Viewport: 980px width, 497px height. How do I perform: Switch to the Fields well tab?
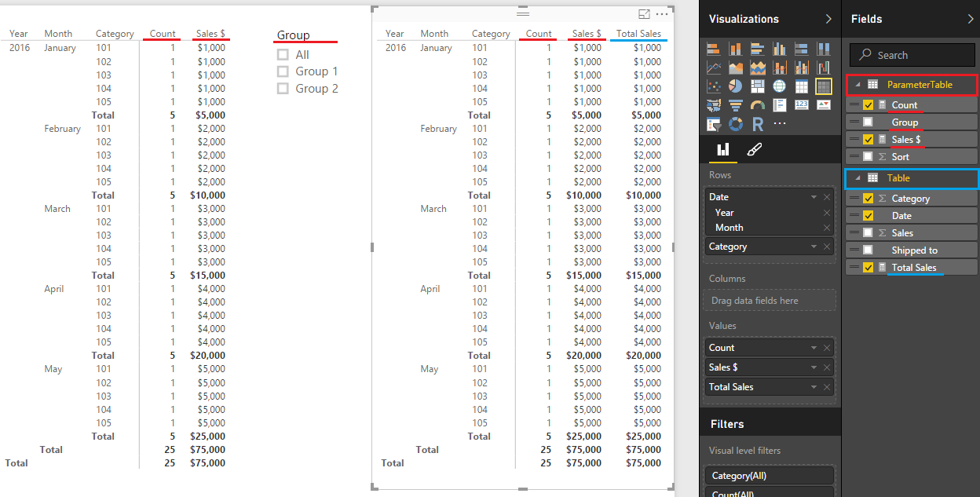click(x=722, y=149)
